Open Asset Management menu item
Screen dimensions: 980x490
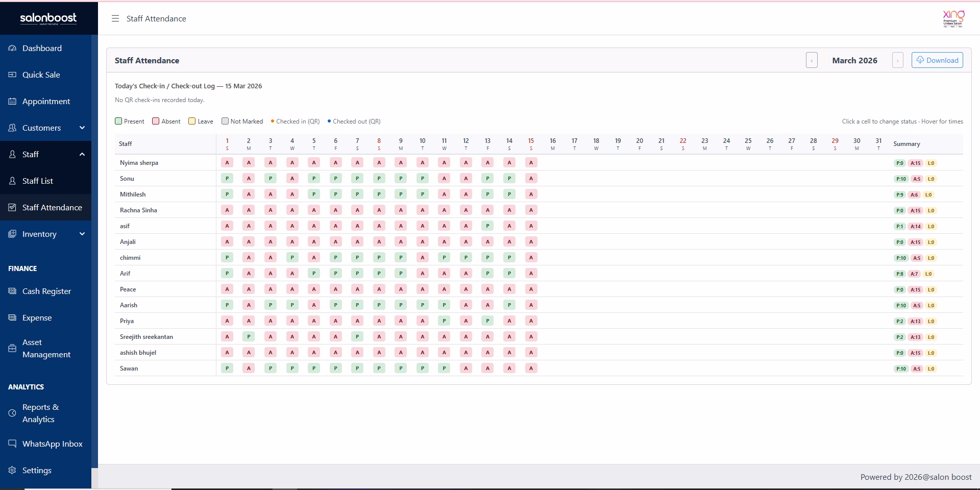(x=45, y=348)
